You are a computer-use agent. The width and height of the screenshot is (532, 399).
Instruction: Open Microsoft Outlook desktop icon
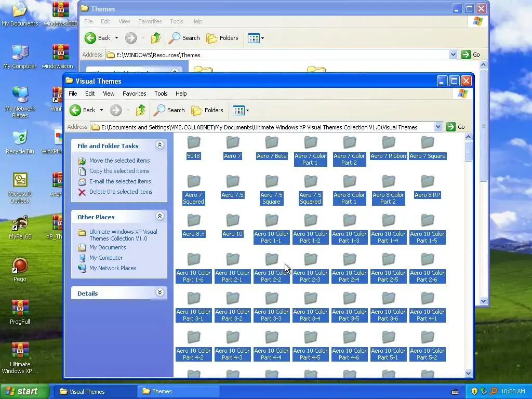point(20,188)
